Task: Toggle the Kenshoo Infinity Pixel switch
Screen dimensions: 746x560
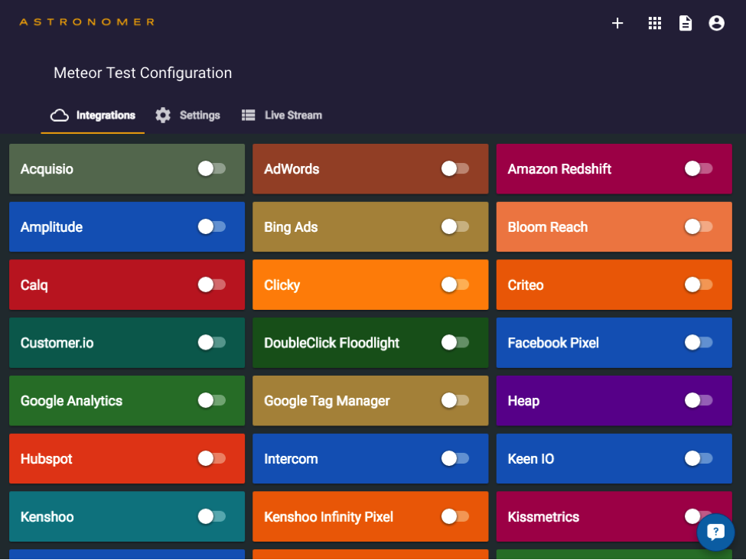Action: 455,516
